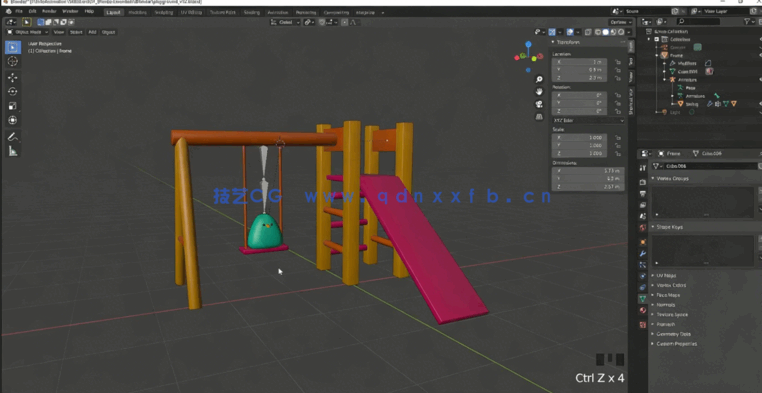Open the Modifiers wrench tab icon
This screenshot has height=393, width=762.
[643, 254]
